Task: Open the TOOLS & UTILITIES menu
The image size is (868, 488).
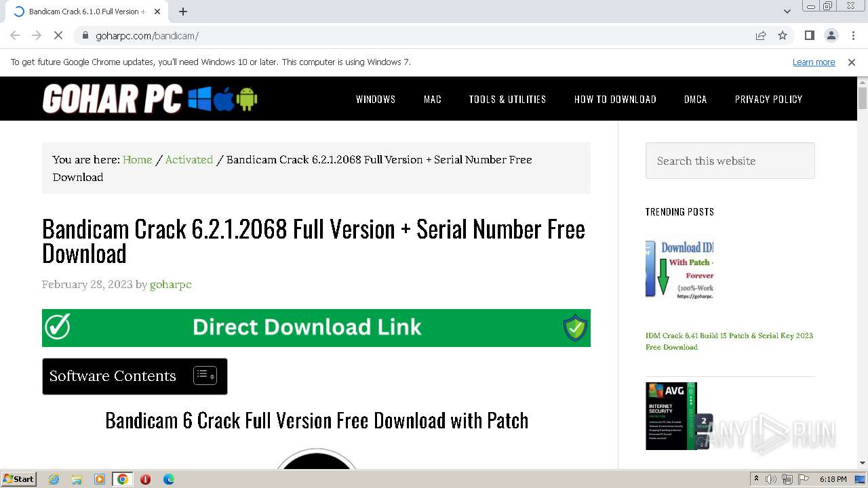Action: [x=507, y=99]
